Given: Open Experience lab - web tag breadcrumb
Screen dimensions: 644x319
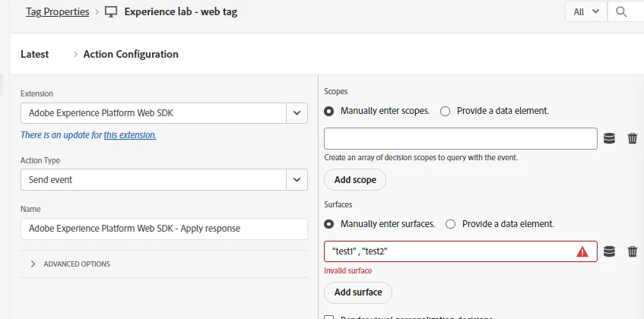Looking at the screenshot, I should click(181, 12).
